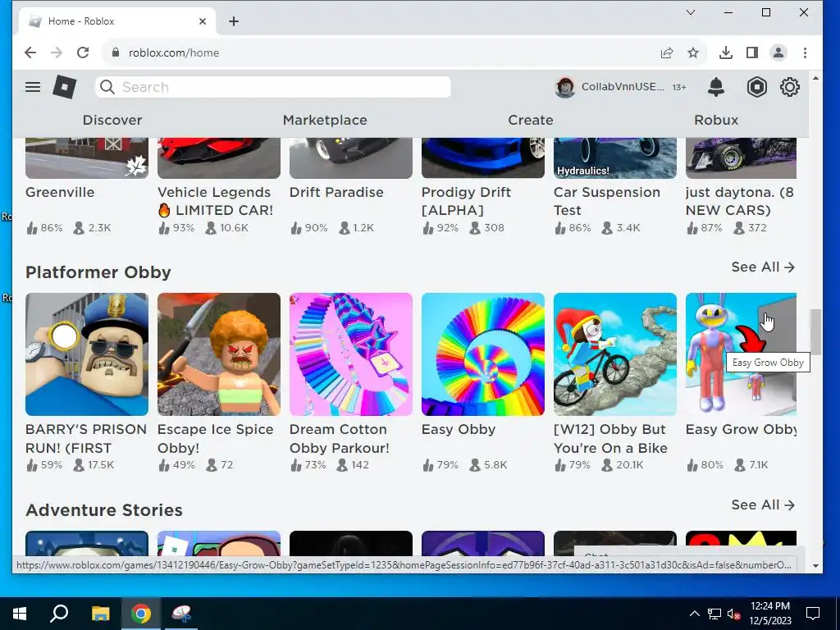The width and height of the screenshot is (840, 630).
Task: Open the taskbar clock and date
Action: coord(769,614)
